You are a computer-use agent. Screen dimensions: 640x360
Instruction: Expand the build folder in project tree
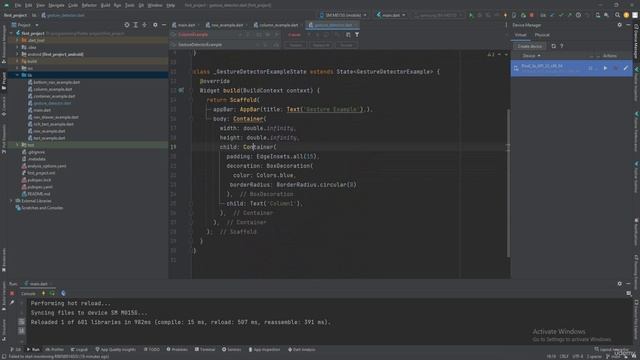click(18, 61)
